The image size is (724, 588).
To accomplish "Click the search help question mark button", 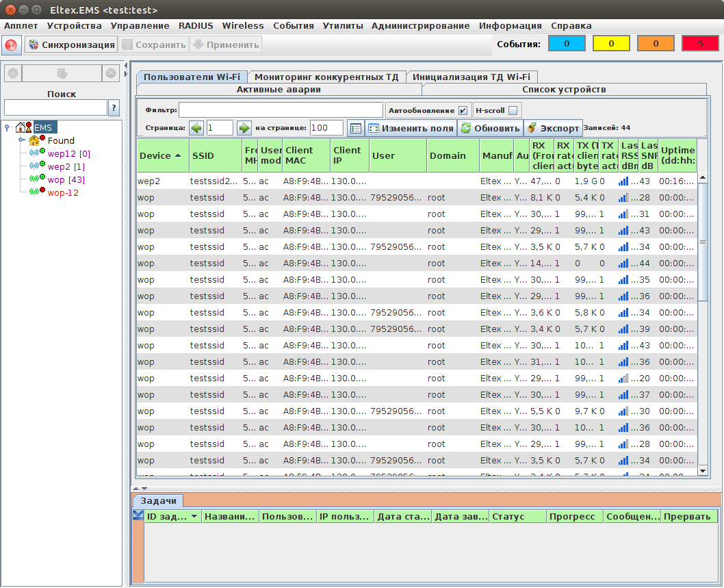I will click(114, 107).
